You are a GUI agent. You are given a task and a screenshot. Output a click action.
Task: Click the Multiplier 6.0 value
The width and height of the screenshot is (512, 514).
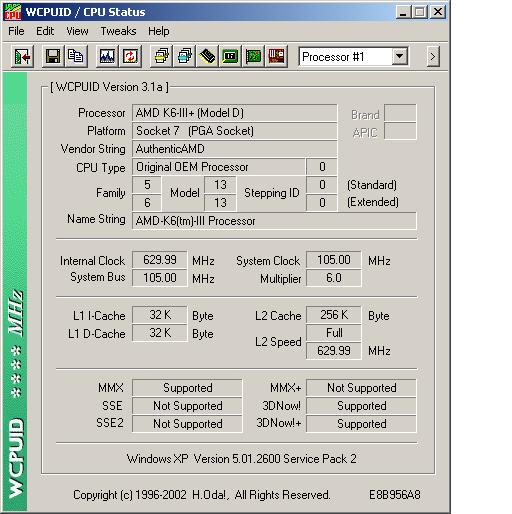tap(334, 278)
